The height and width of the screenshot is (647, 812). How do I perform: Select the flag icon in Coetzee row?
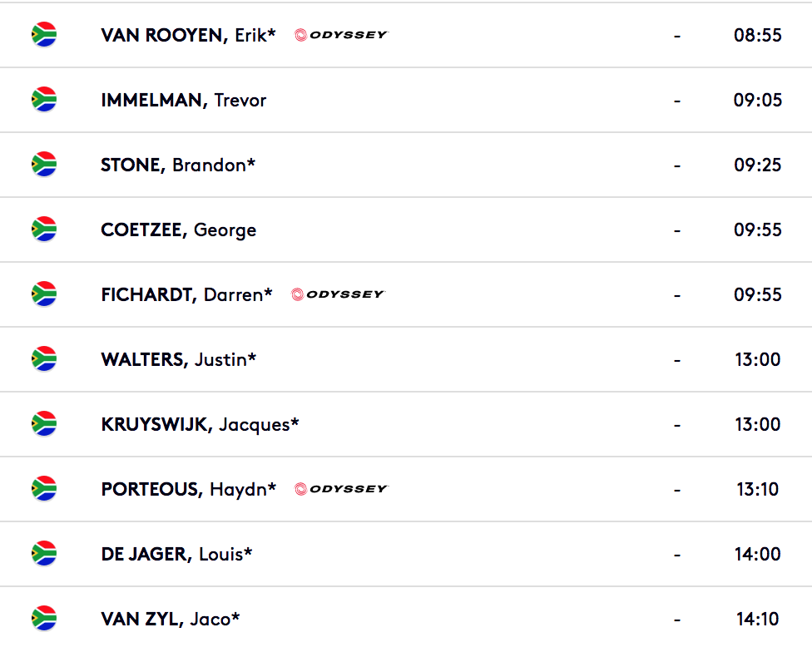(44, 230)
